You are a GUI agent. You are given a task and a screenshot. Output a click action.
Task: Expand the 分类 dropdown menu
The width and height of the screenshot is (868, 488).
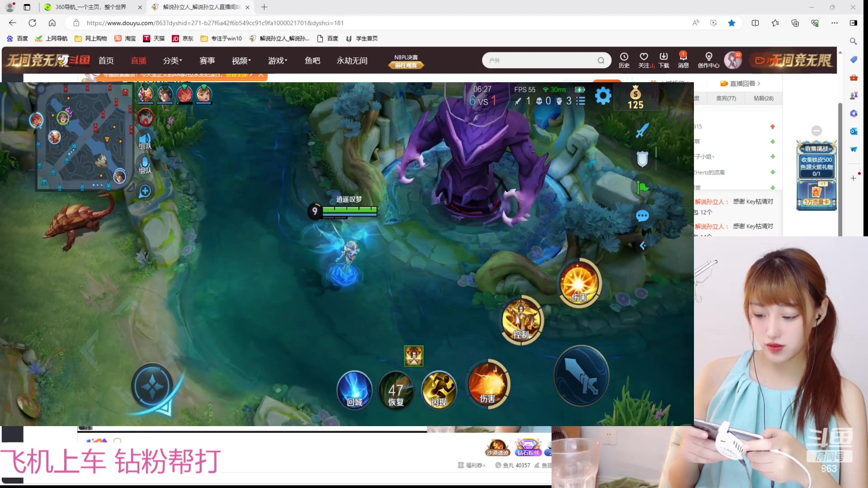[172, 61]
